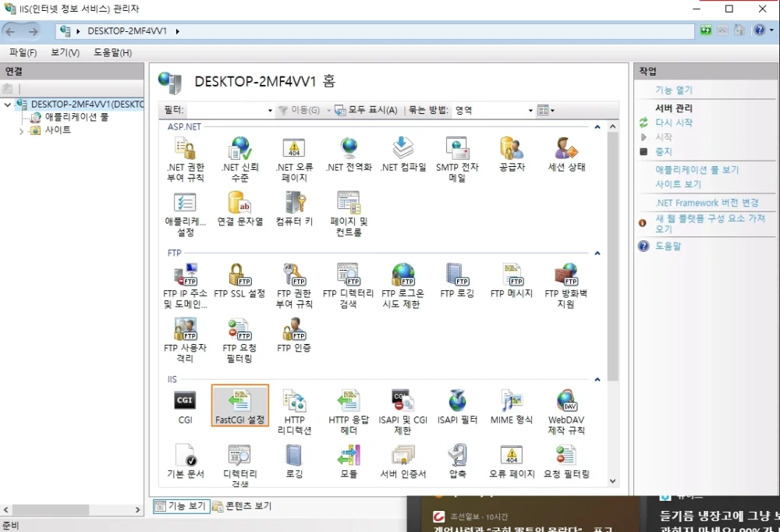Screen dimensions: 780x532
Task: Collapse the ASP.NET group
Action: tap(597, 127)
